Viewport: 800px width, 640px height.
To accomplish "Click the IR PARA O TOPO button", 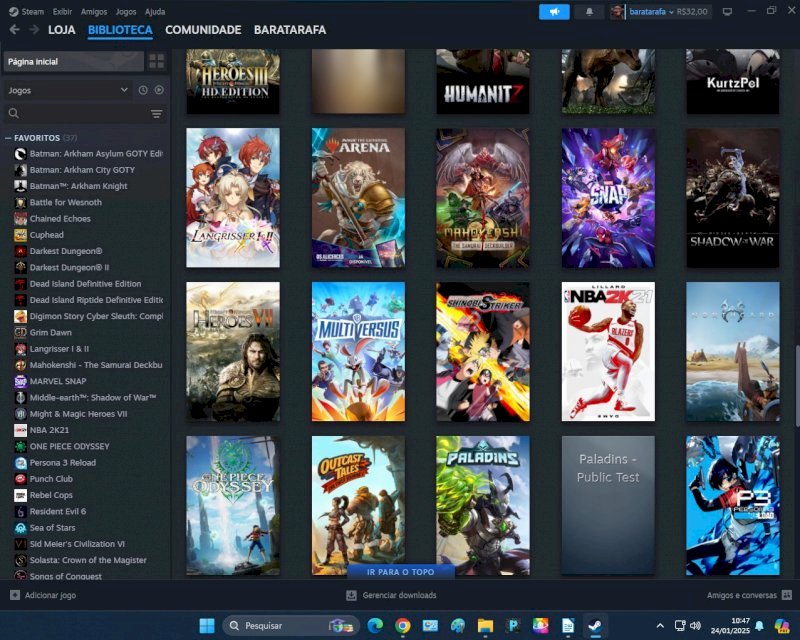I will click(401, 572).
